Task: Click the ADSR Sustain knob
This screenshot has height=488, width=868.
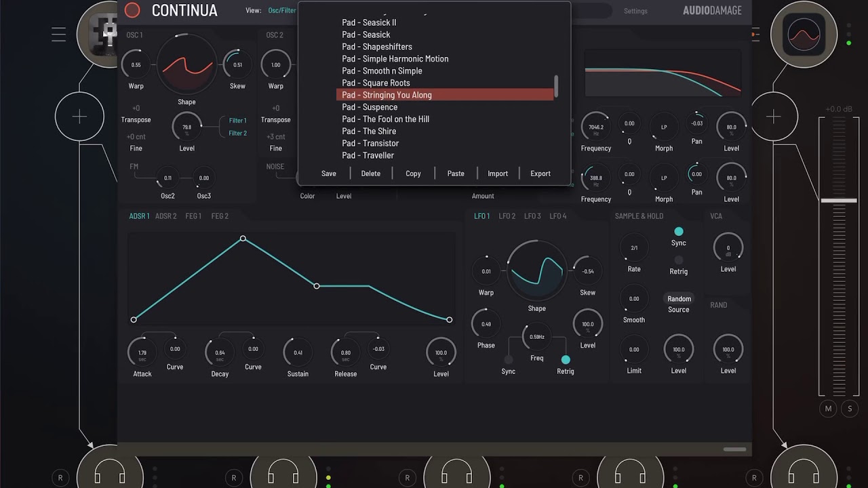Action: pos(298,352)
